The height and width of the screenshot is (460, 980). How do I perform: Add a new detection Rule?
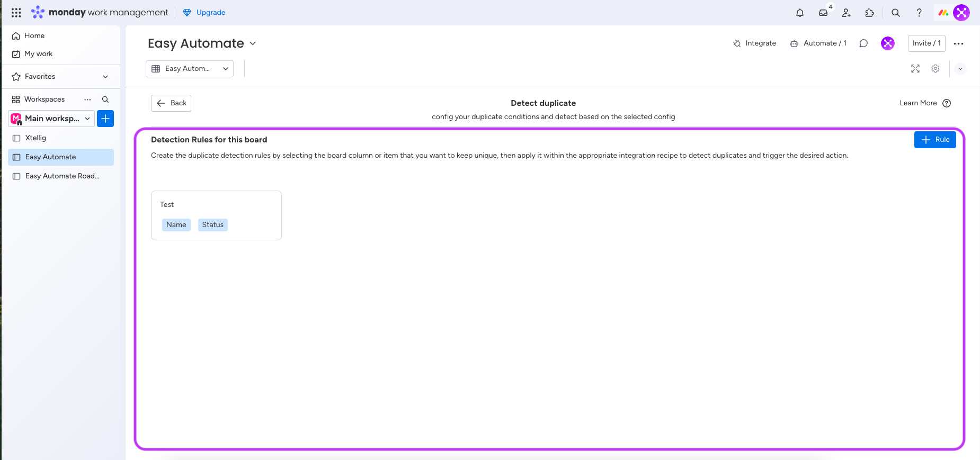(x=935, y=140)
